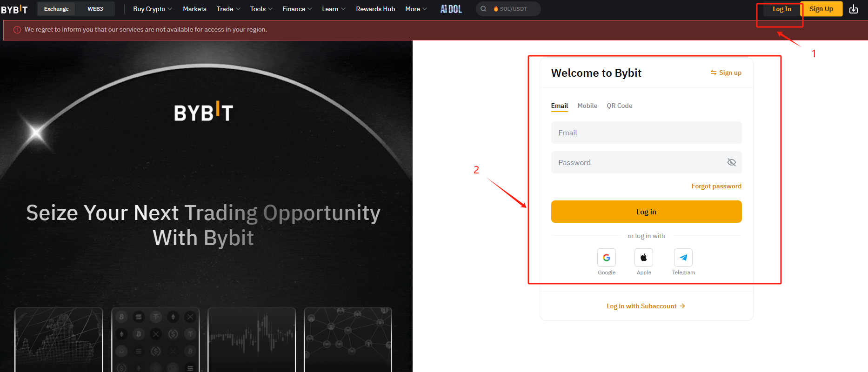Screen dimensions: 868x372
Task: Expand the Trade dropdown
Action: coord(228,9)
